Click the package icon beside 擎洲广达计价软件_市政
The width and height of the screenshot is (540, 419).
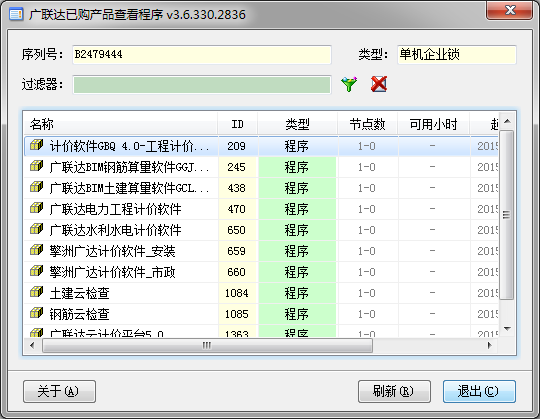point(36,271)
